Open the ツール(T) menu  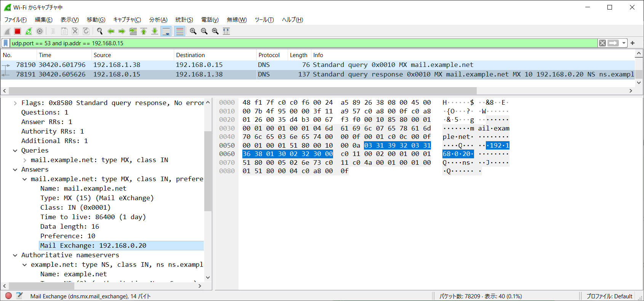click(x=264, y=20)
